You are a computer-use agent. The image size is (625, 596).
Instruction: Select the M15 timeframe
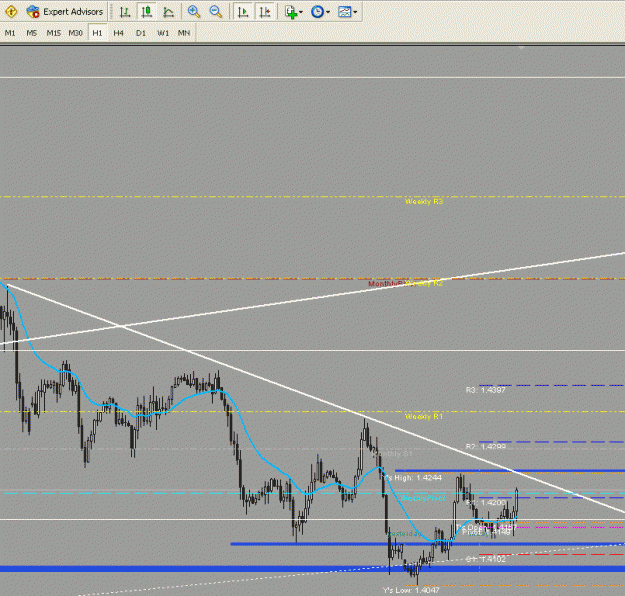53,33
